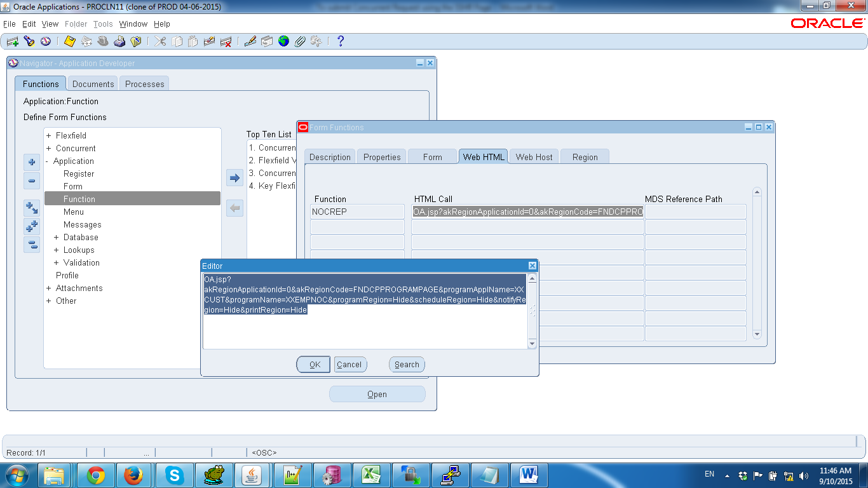Expand the Database tree node
This screenshot has height=488, width=868.
tap(57, 237)
